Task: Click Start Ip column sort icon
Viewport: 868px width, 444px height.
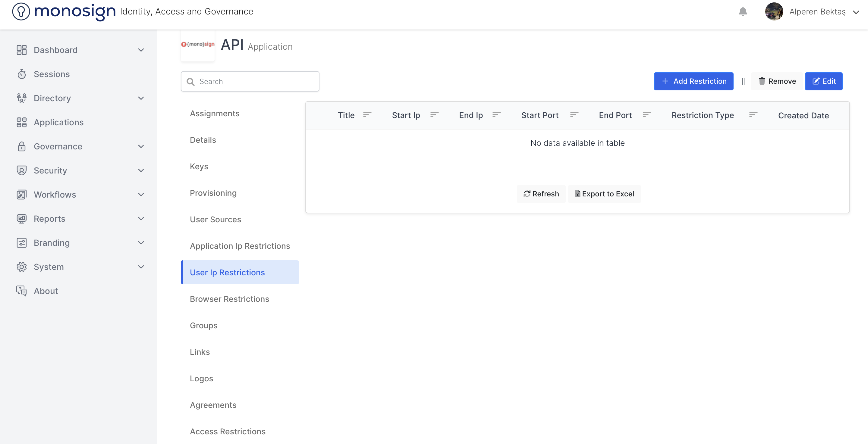Action: tap(434, 115)
